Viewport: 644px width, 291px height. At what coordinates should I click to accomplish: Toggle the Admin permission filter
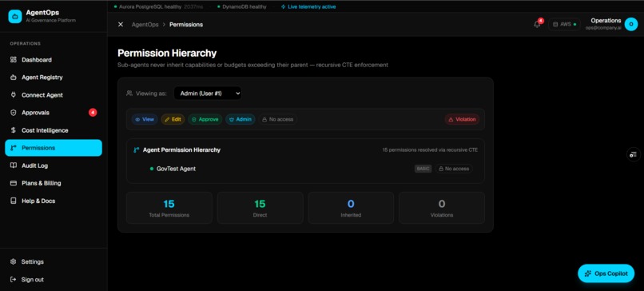point(241,119)
